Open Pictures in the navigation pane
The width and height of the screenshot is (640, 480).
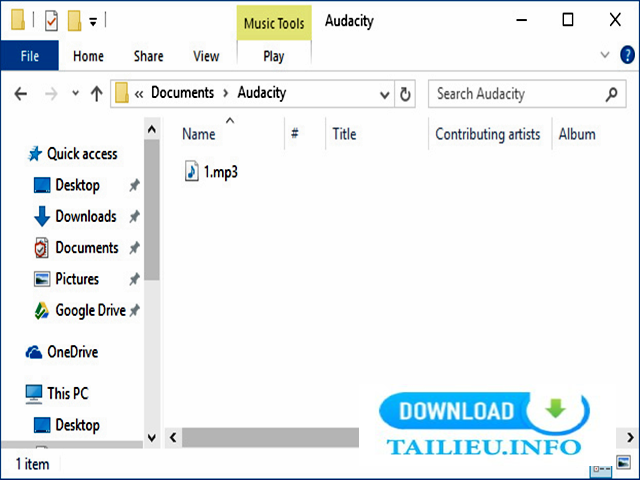coord(77,279)
